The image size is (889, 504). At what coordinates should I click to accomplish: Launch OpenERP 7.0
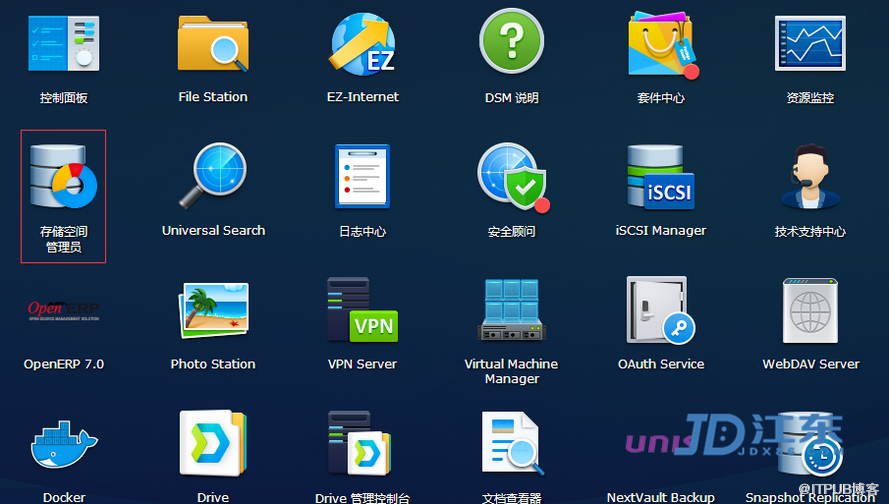63,310
